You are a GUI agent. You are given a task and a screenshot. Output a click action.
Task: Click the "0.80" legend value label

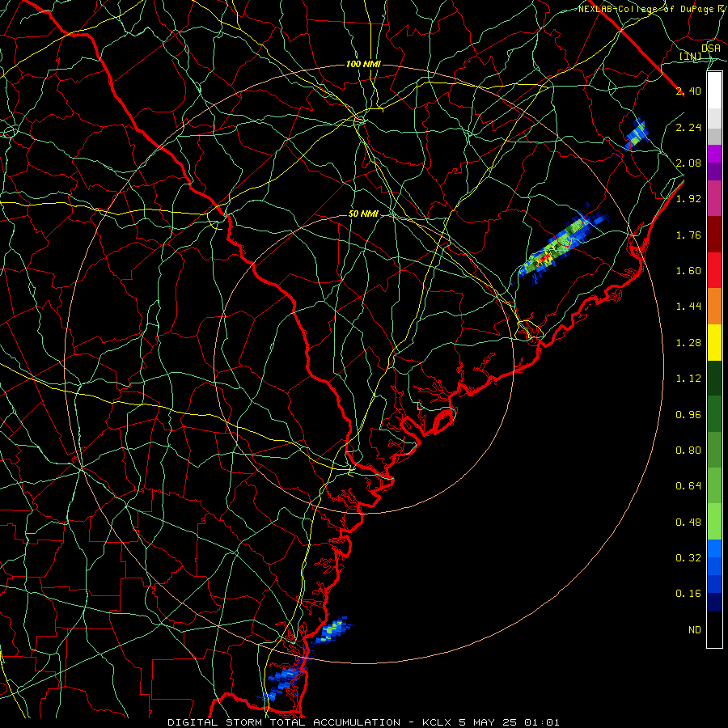688,450
